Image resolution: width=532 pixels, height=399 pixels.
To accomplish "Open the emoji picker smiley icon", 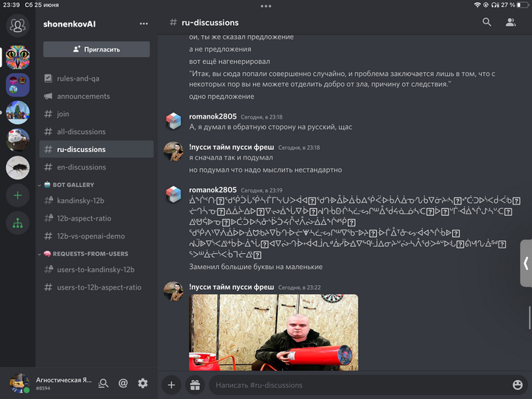I will (518, 385).
